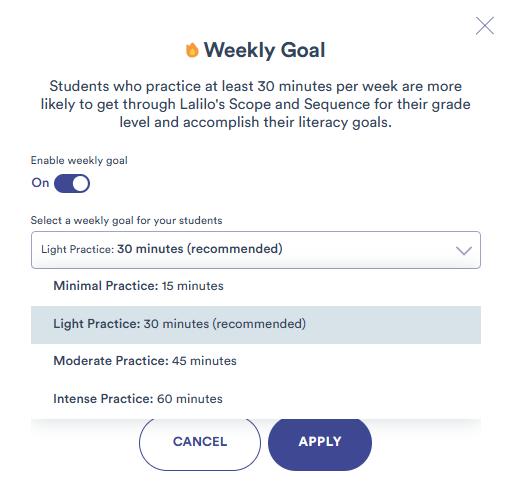515x496 pixels.
Task: Click the Enable weekly goal label
Action: point(79,161)
